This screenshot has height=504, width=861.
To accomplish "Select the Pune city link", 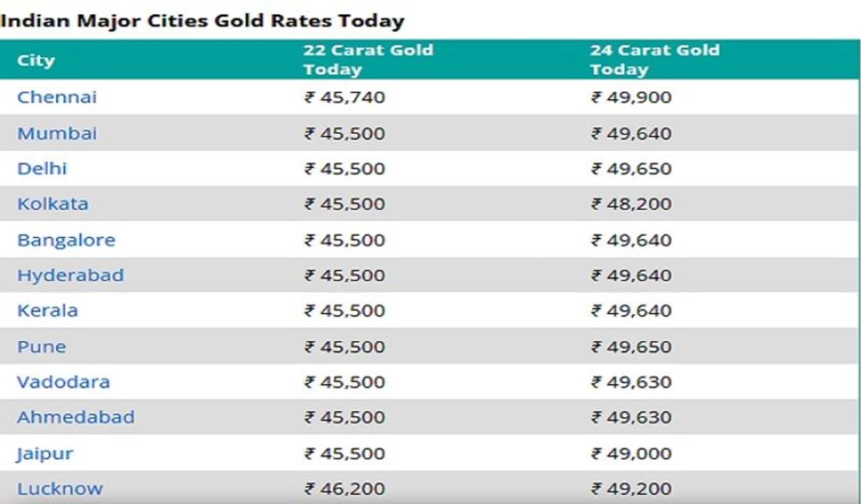I will pyautogui.click(x=41, y=347).
